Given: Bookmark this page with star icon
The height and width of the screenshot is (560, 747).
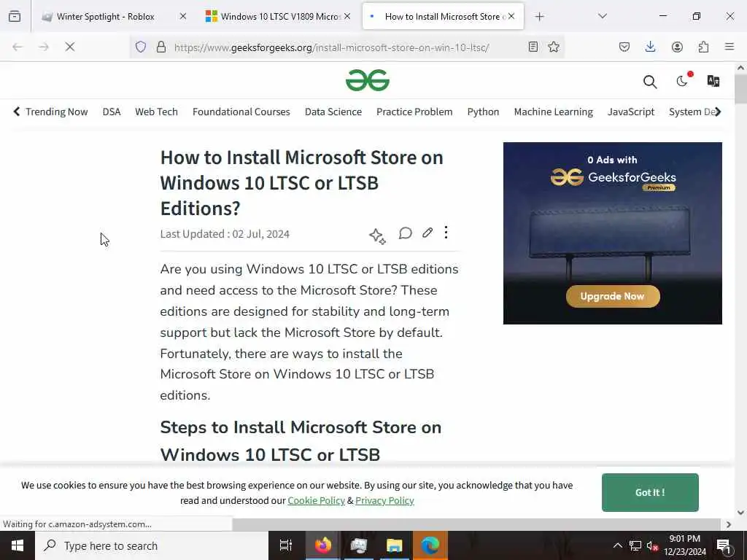Looking at the screenshot, I should [554, 47].
